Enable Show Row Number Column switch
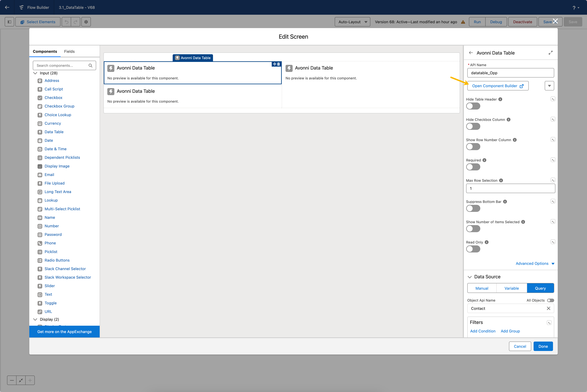The image size is (587, 392). click(x=473, y=146)
